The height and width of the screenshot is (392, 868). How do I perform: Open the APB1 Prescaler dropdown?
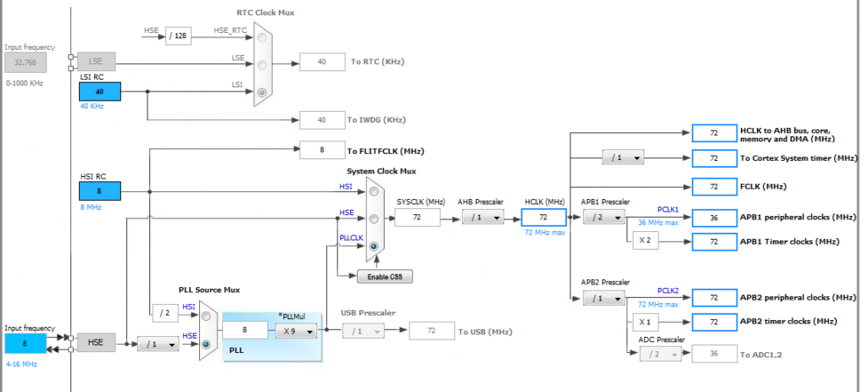tap(603, 218)
